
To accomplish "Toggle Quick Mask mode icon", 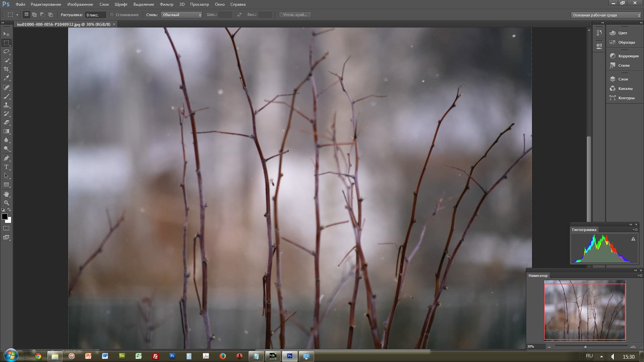I will [x=6, y=228].
